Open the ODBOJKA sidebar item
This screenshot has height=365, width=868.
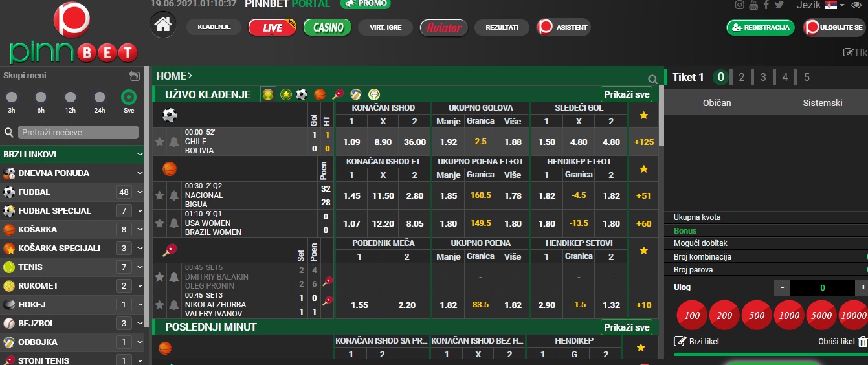(x=73, y=342)
